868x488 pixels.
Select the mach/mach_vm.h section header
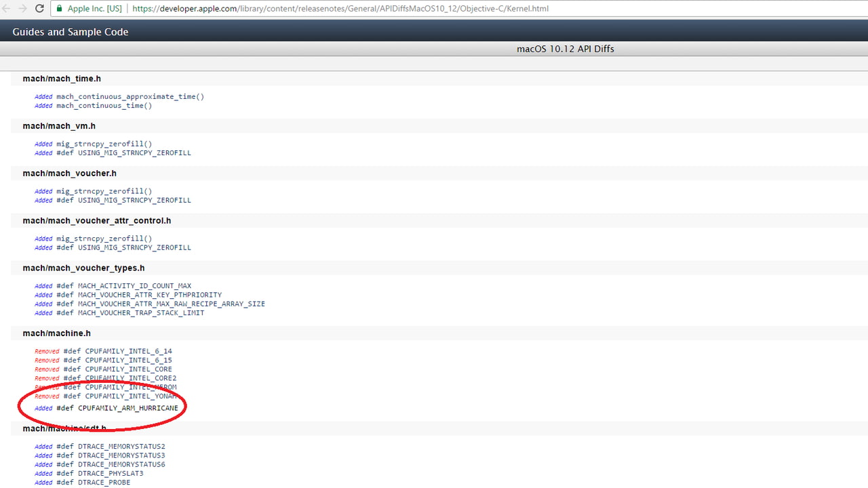59,126
